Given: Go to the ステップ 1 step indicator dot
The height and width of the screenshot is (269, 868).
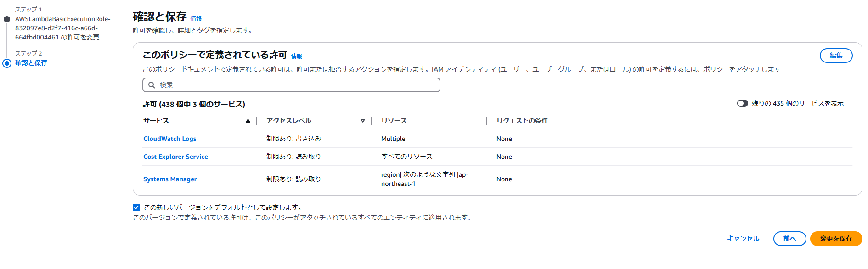Looking at the screenshot, I should tap(7, 19).
